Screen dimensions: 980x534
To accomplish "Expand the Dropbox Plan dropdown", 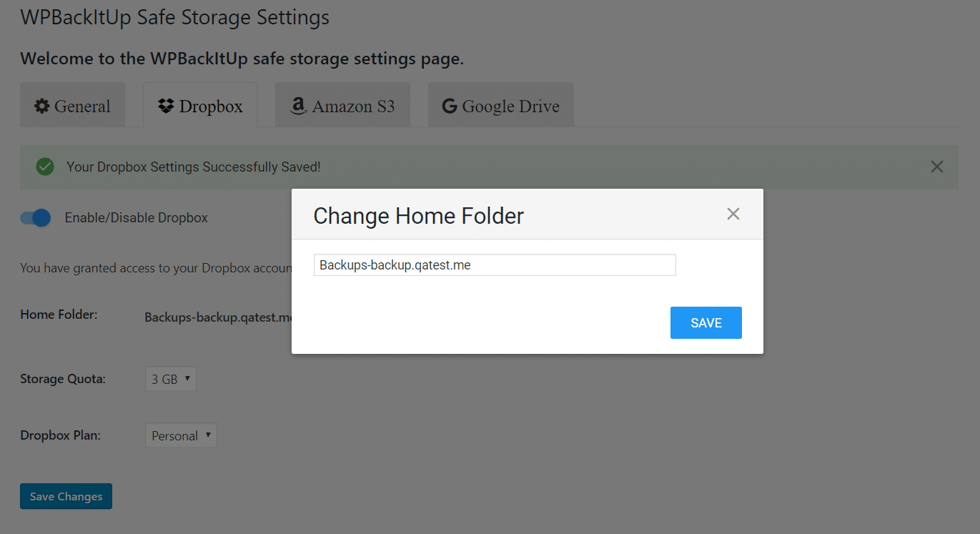I will tap(181, 435).
